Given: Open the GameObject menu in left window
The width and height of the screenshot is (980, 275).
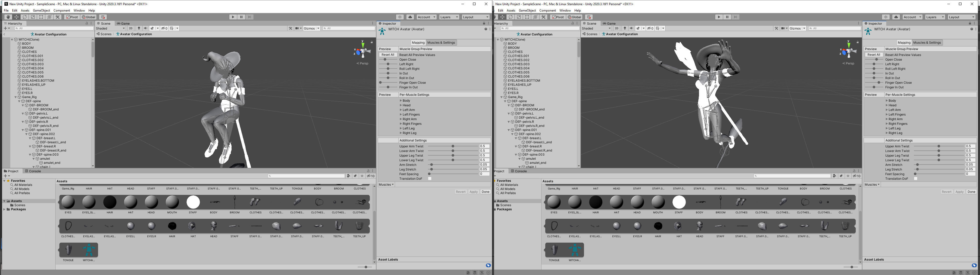Looking at the screenshot, I should click(41, 11).
